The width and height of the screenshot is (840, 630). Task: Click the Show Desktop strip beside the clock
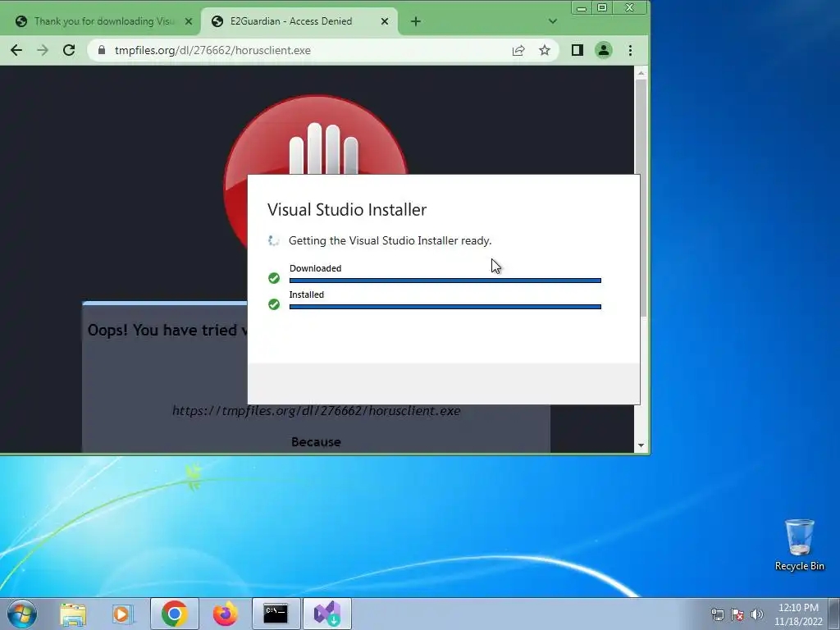pos(834,614)
